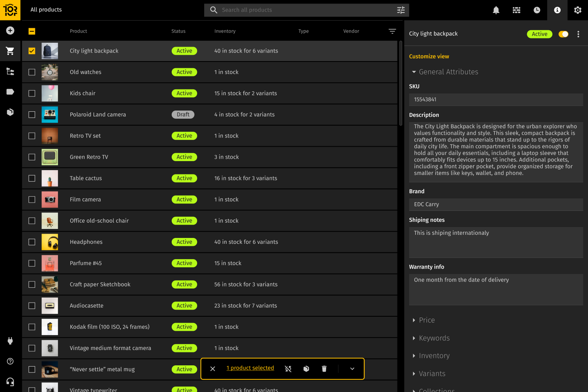Check the Old watches row checkbox
Viewport: 588px width, 392px height.
pos(32,72)
